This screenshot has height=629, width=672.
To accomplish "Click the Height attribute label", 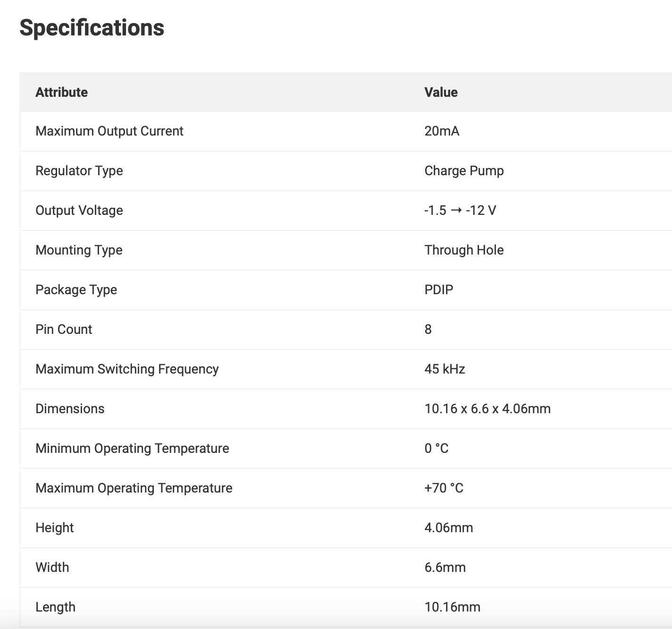I will (x=55, y=528).
